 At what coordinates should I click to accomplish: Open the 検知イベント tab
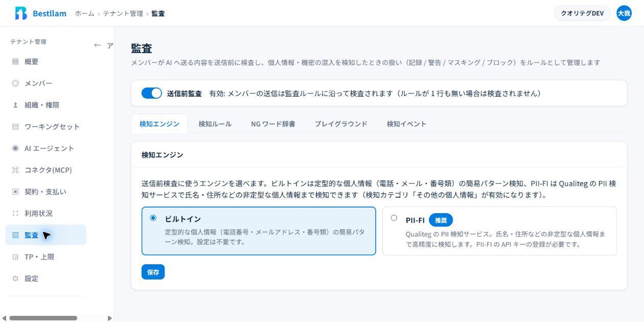[406, 124]
